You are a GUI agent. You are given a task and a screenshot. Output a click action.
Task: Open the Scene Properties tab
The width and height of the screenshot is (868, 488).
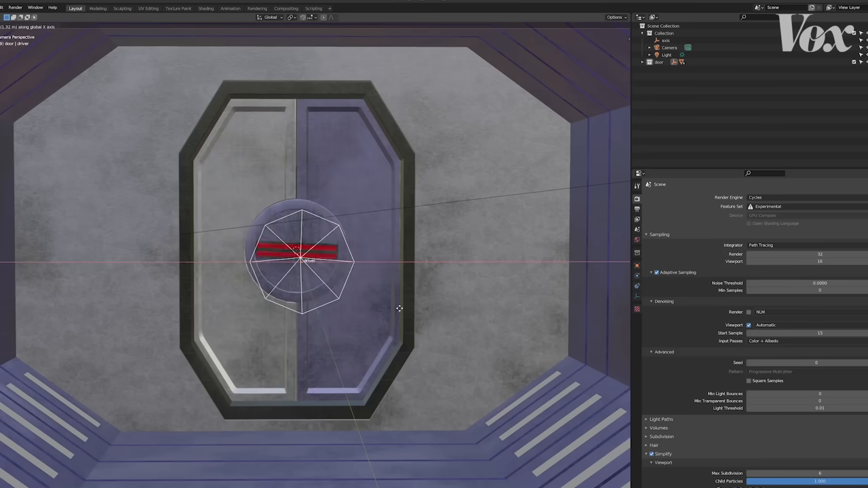[637, 230]
